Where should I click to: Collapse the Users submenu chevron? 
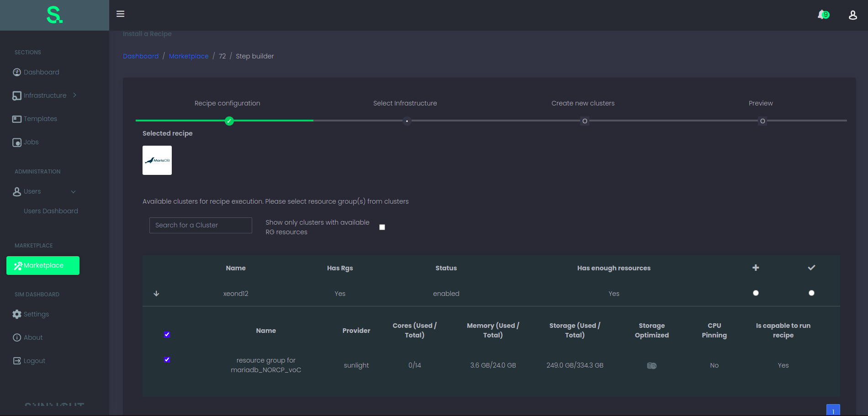(x=73, y=192)
